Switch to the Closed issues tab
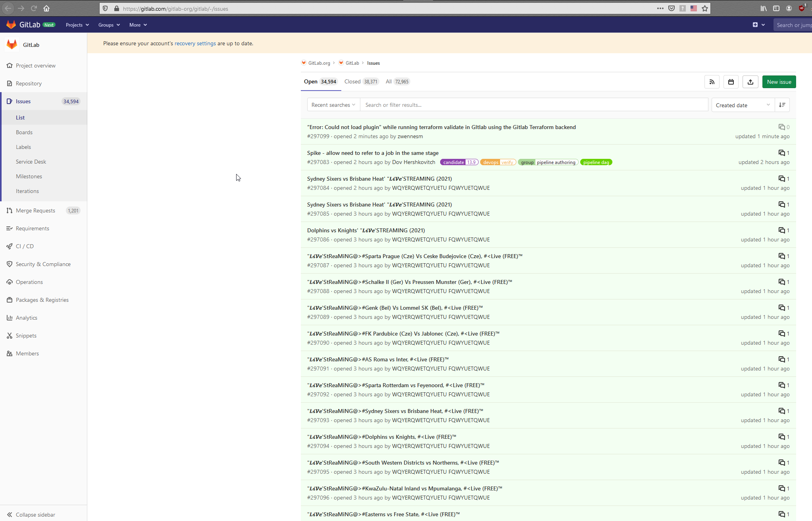812x521 pixels. (360, 81)
